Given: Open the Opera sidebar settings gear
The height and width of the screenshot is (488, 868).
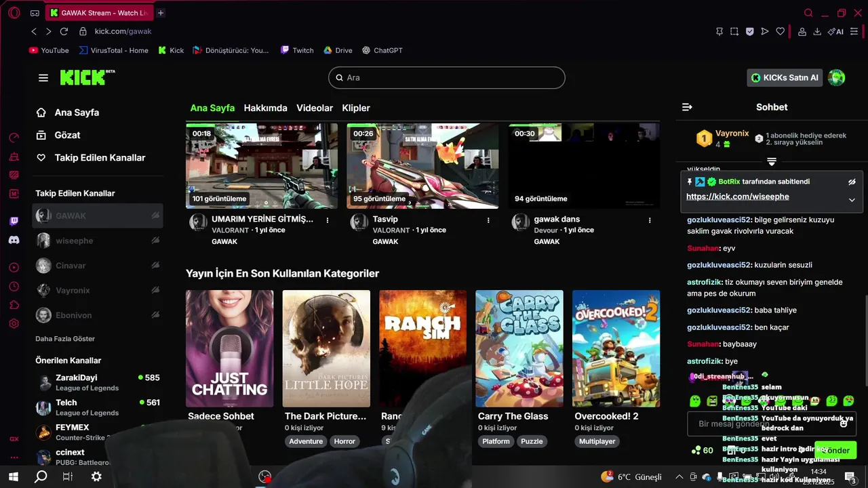Looking at the screenshot, I should 14,324.
